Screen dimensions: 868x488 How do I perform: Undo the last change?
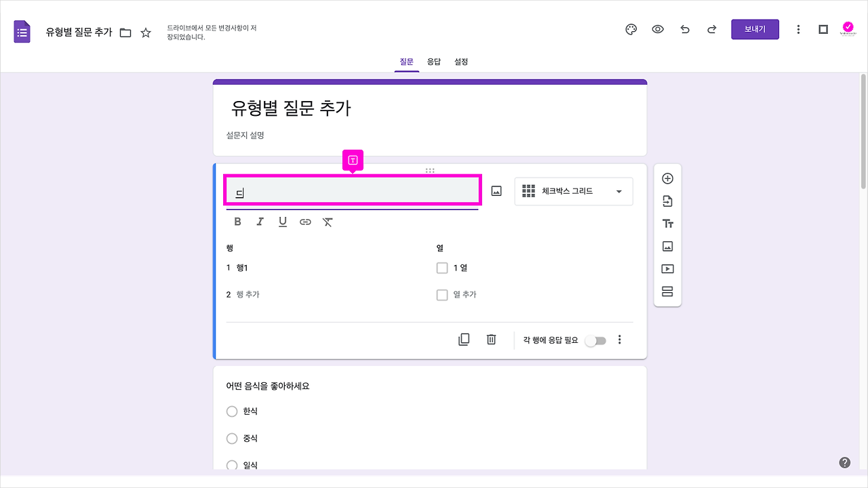click(x=685, y=29)
